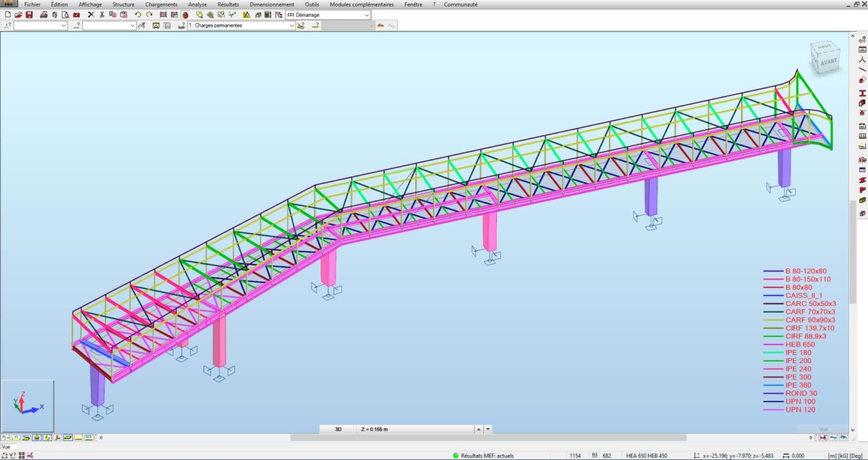Capture a screenshot of the view
868x460 pixels.
[x=76, y=14]
